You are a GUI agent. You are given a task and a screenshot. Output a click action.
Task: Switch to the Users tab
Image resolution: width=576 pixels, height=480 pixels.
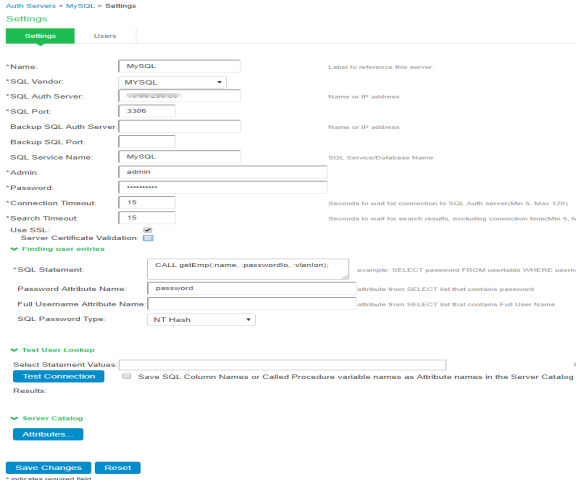105,36
